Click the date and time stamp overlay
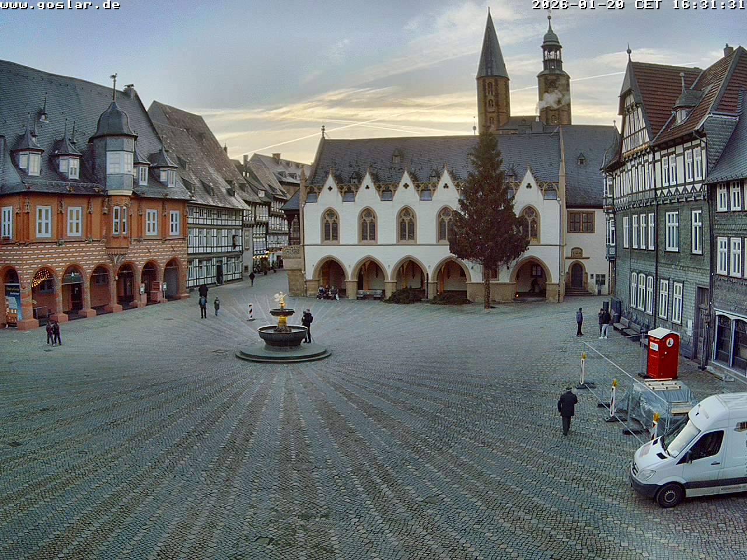The height and width of the screenshot is (560, 747). (638, 5)
